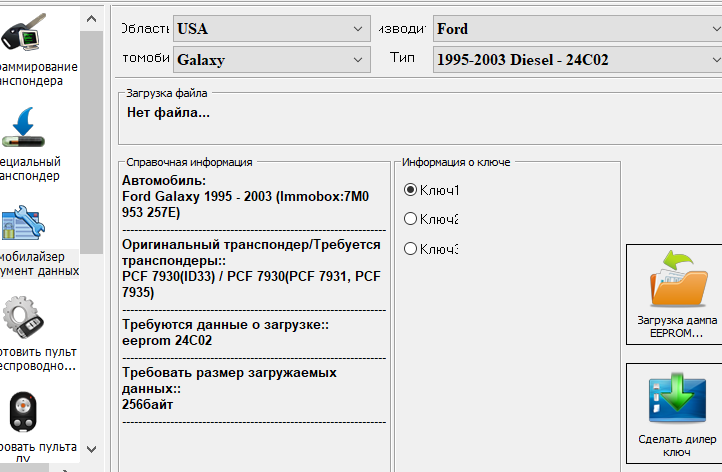
Task: Click the 'Загрузка дампа EEPROM...' button label
Action: [x=677, y=326]
